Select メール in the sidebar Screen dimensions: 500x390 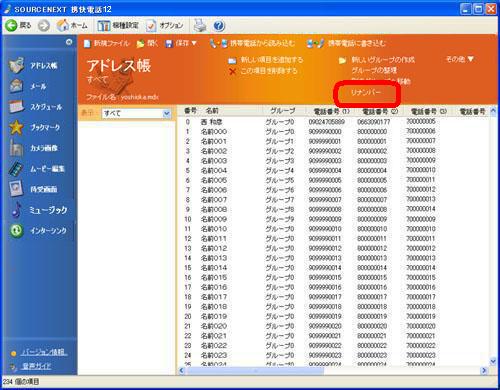click(x=28, y=86)
